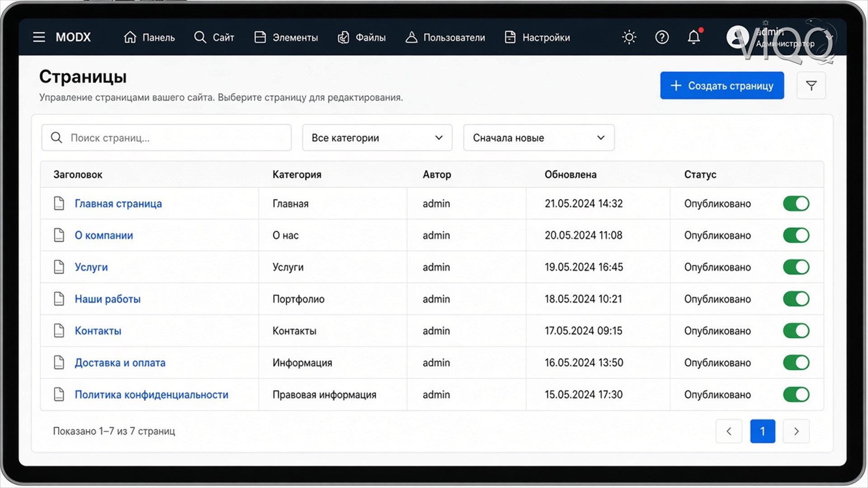Sort by the Статус column header

coord(700,174)
